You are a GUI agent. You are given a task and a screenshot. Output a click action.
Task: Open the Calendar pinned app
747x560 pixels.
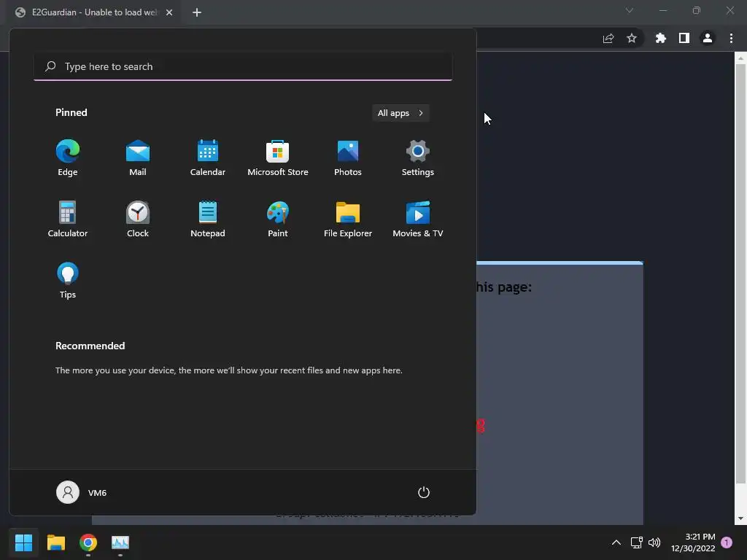click(208, 158)
